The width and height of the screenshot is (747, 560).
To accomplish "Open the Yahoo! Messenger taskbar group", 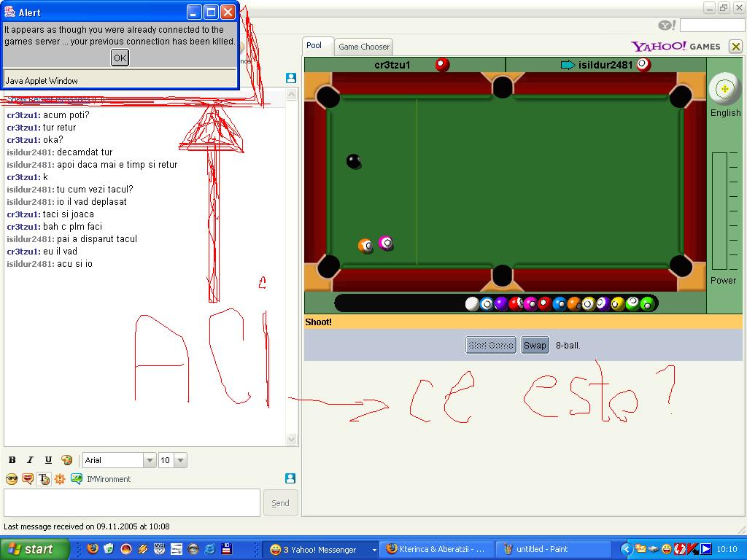I will 322,550.
